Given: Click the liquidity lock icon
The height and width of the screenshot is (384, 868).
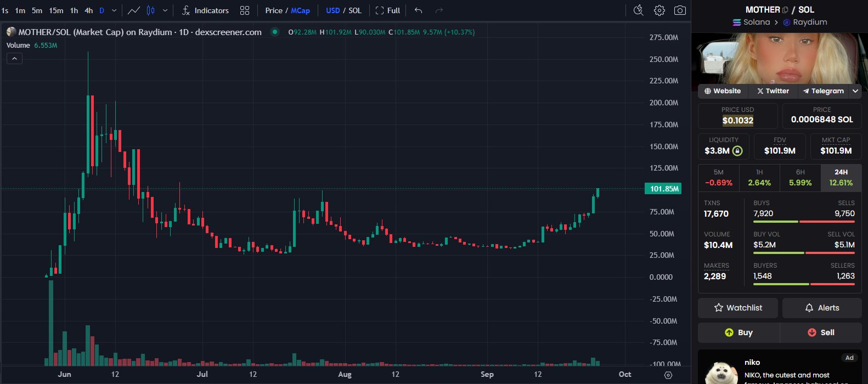Looking at the screenshot, I should [x=737, y=150].
